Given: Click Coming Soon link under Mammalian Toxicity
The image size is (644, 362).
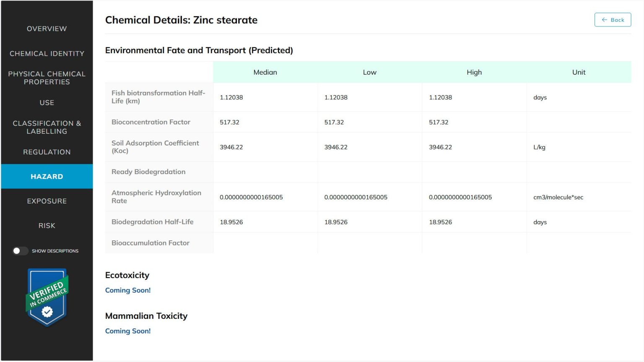Looking at the screenshot, I should [127, 331].
